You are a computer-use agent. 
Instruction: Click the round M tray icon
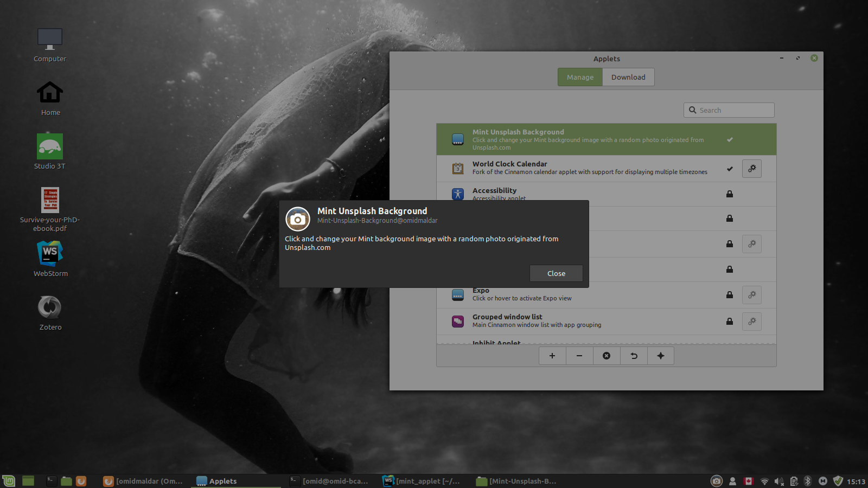823,481
